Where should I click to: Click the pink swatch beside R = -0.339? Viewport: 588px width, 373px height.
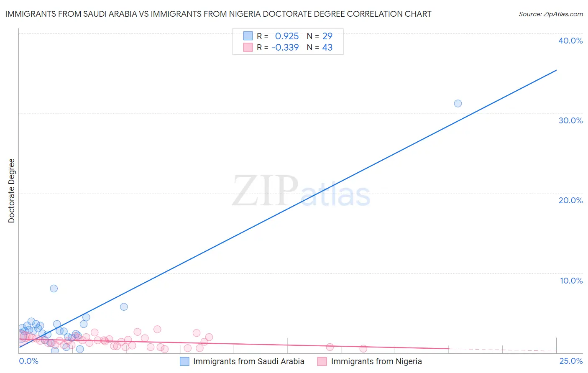248,47
